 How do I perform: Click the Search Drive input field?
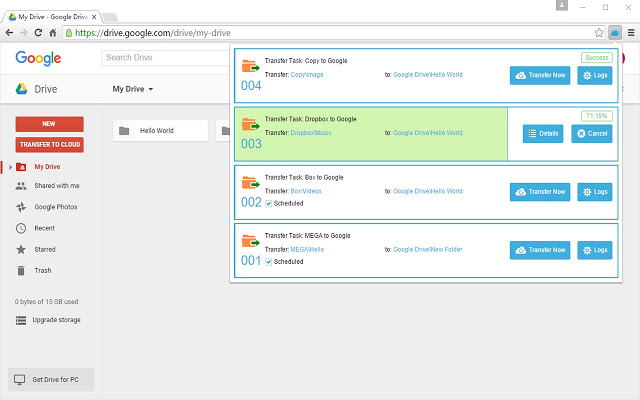coord(165,58)
